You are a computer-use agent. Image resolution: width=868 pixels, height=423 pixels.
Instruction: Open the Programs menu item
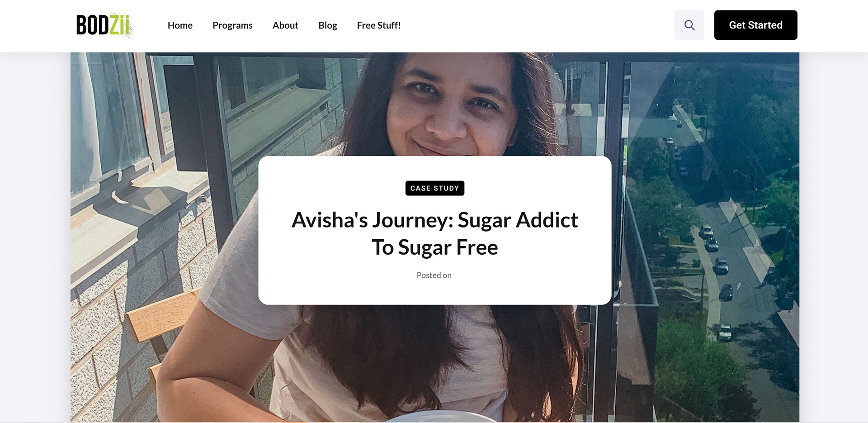(x=232, y=25)
